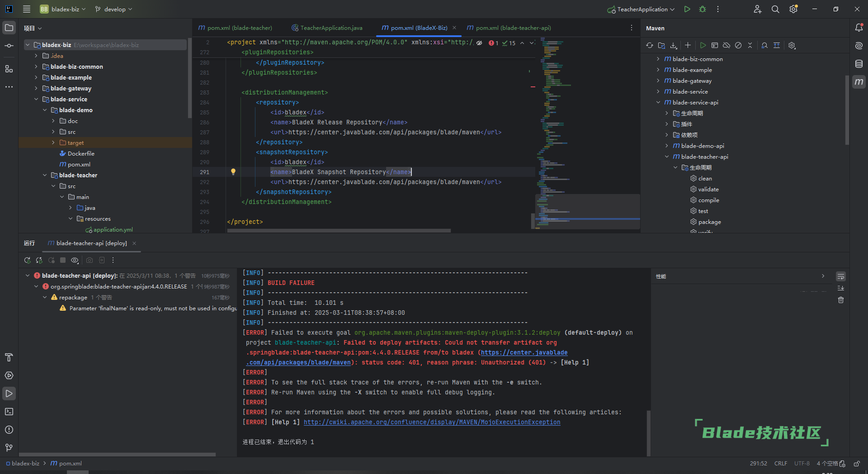
Task: Open Terminal tool window
Action: point(9,412)
